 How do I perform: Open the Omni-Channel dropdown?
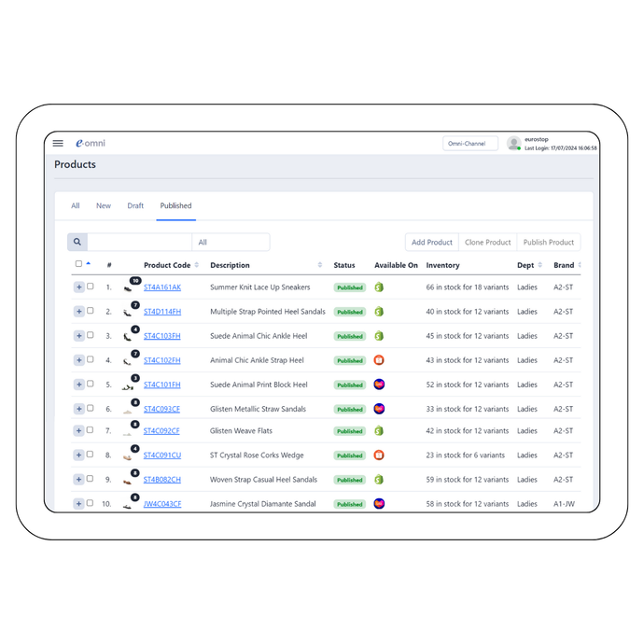pyautogui.click(x=469, y=144)
